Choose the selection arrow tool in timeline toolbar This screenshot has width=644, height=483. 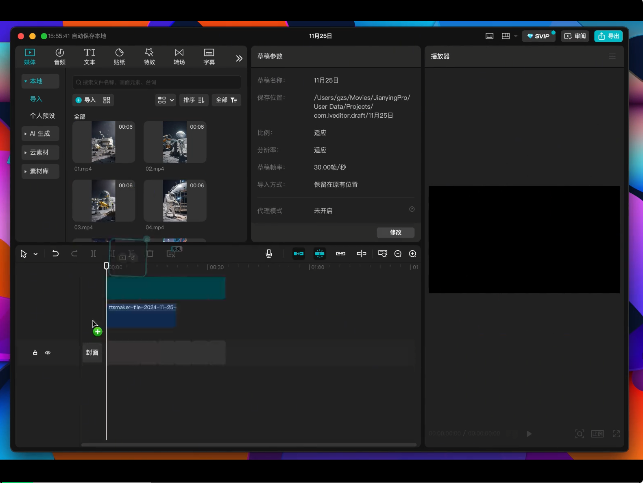pos(23,254)
